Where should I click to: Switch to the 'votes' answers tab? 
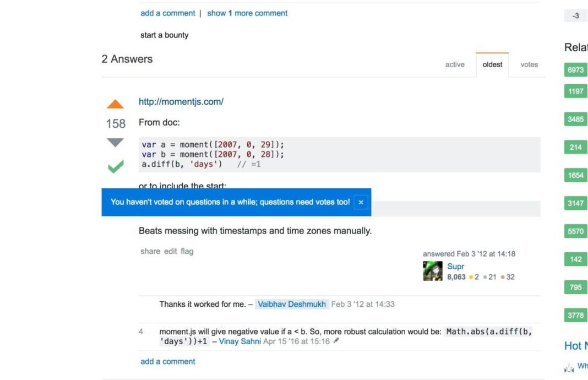coord(529,64)
